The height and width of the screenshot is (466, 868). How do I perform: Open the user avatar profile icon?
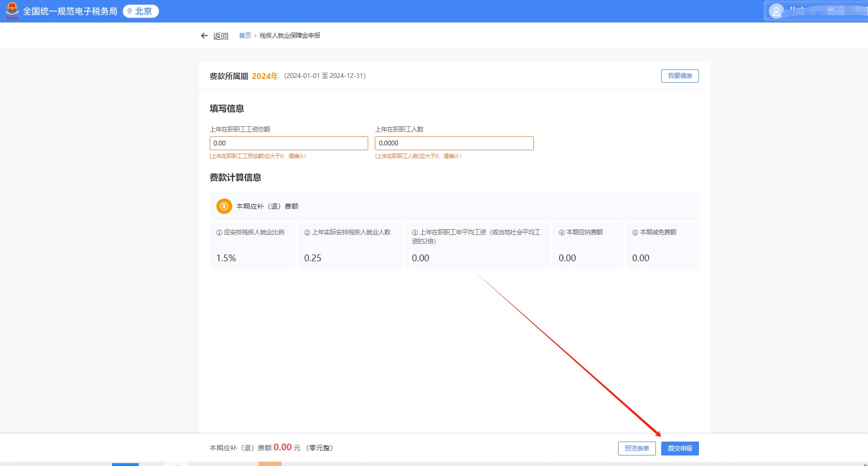click(x=776, y=11)
